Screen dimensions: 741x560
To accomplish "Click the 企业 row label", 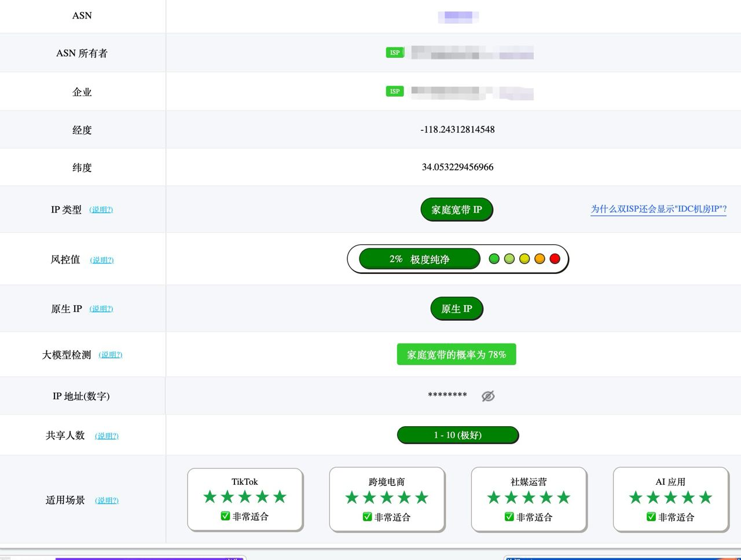I will click(82, 92).
